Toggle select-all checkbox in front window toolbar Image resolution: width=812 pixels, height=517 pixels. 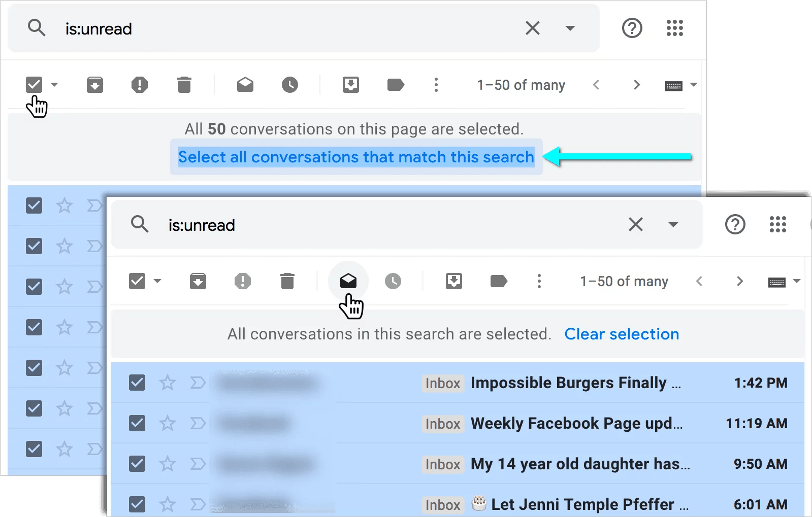[x=137, y=281]
